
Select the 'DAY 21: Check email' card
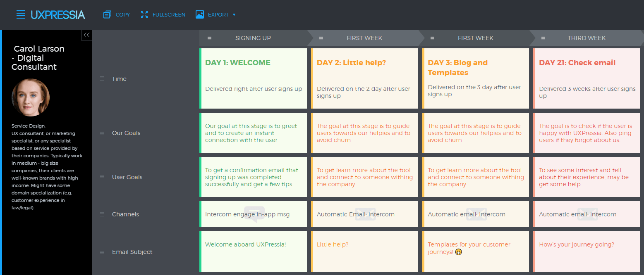pyautogui.click(x=587, y=78)
